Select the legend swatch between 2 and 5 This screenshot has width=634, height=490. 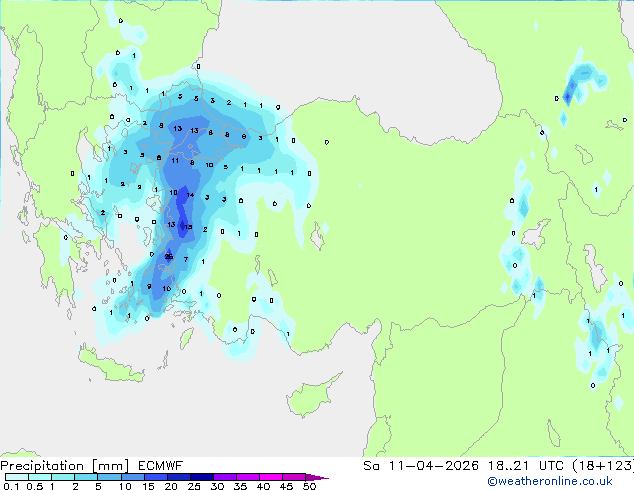(x=86, y=477)
